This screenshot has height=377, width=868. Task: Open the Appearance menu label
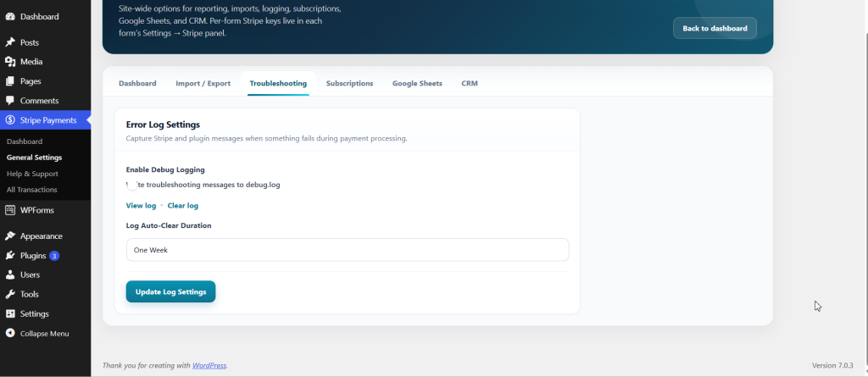point(42,236)
